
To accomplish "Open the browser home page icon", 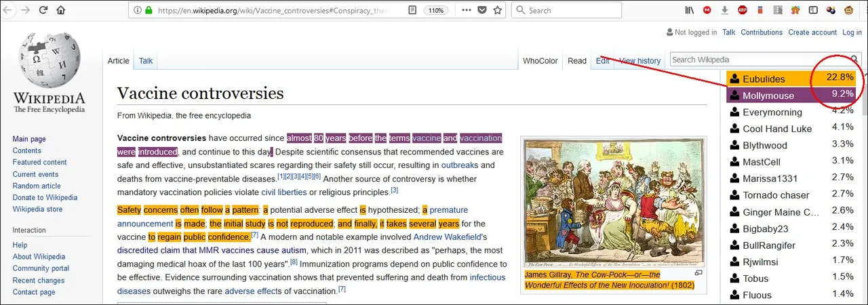I will coord(61,10).
